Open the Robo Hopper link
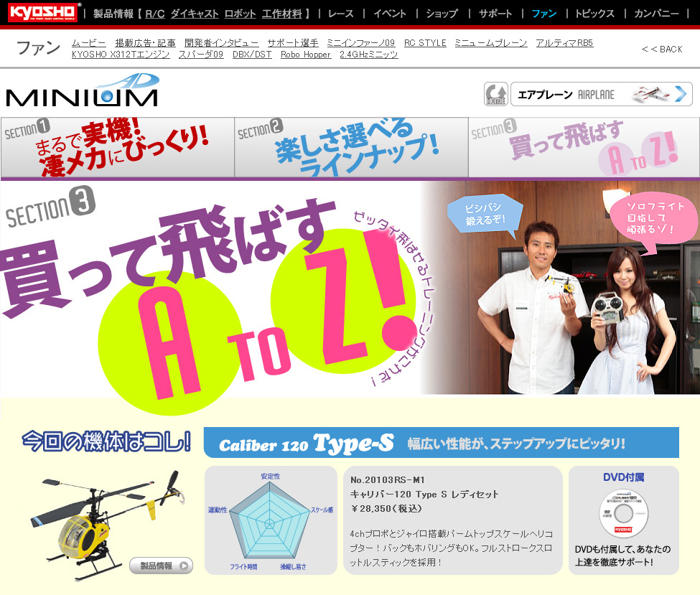This screenshot has width=700, height=595. click(306, 55)
